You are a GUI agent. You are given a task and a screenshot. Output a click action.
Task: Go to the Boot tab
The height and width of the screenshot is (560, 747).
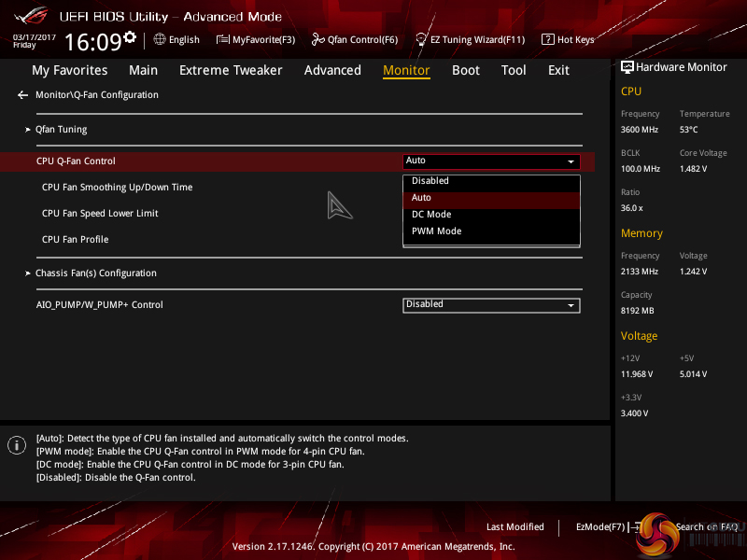coord(466,70)
